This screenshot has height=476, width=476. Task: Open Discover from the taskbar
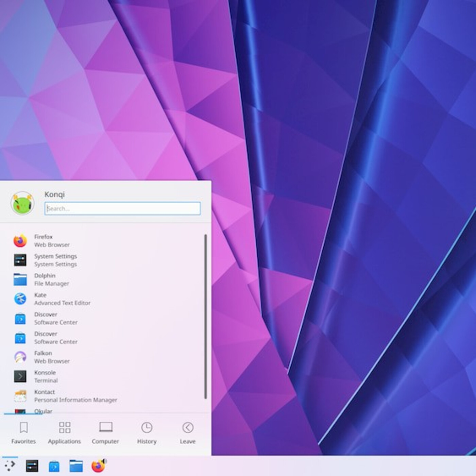coord(54,466)
